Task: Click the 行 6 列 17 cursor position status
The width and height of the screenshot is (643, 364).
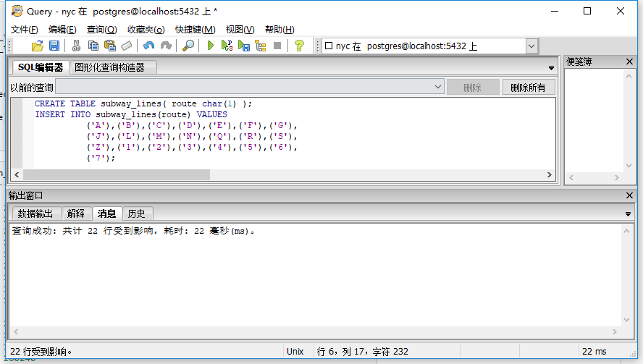Action: [x=363, y=351]
